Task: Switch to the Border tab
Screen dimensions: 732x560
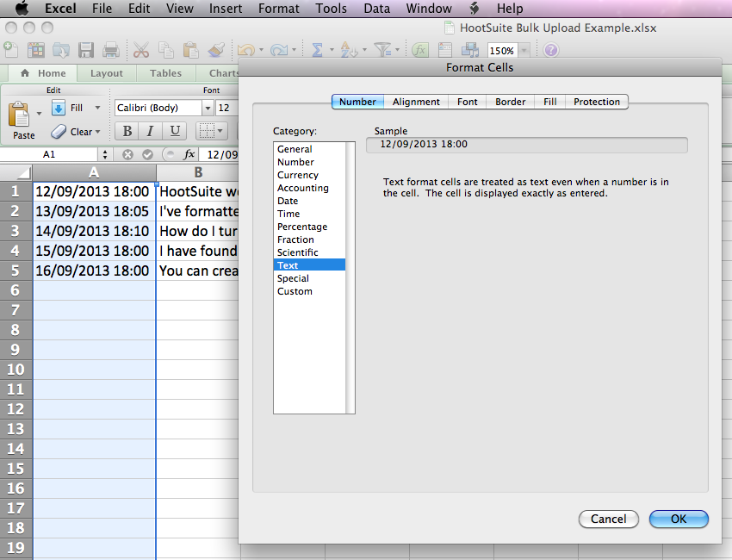Action: pos(511,102)
